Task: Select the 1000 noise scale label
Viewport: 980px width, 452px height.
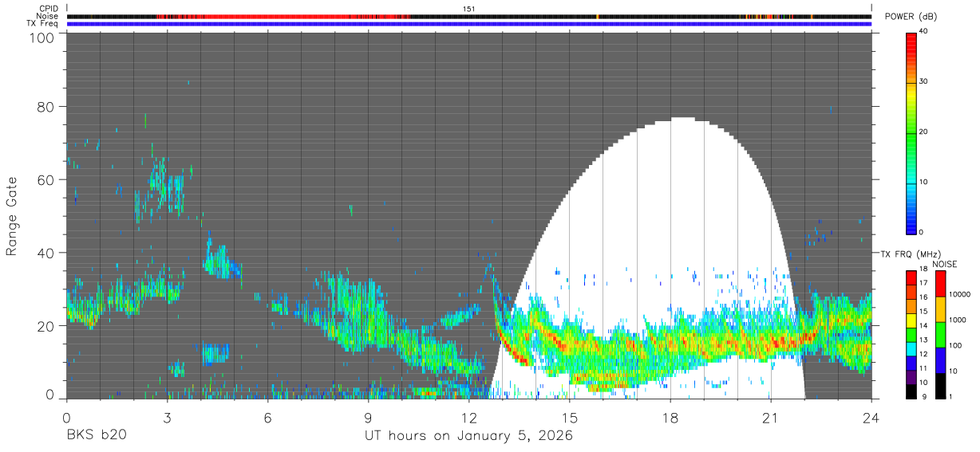Action: (x=959, y=320)
